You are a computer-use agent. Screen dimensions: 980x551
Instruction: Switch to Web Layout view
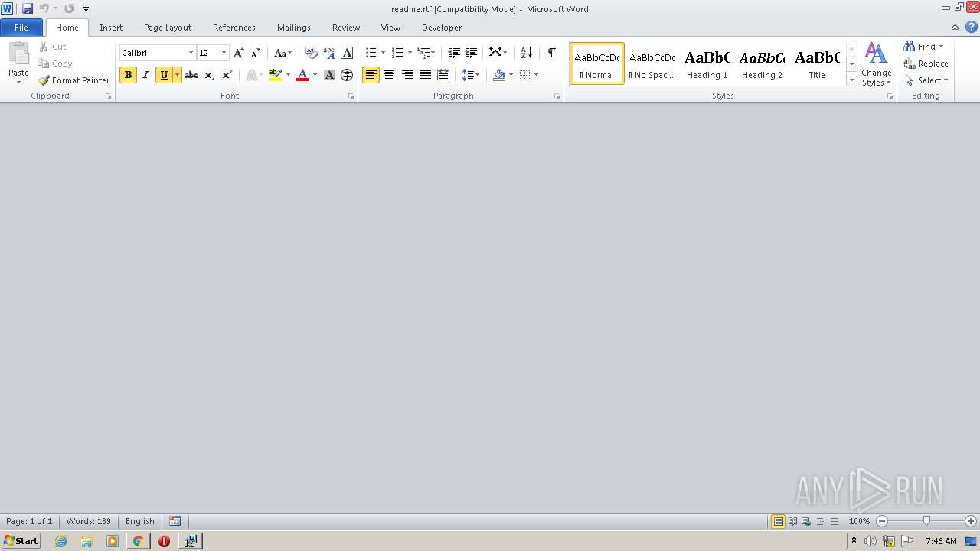806,521
